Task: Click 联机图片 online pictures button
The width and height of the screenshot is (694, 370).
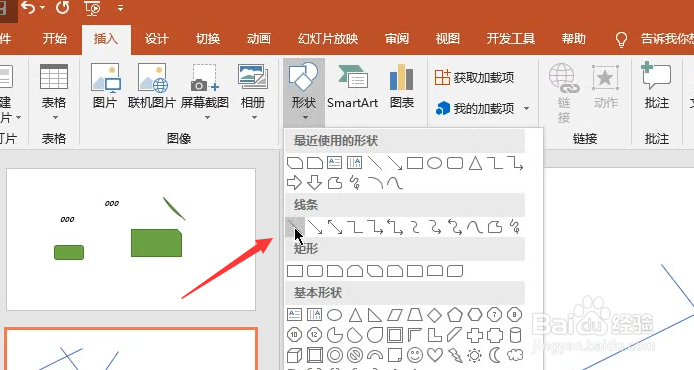Action: tap(152, 86)
